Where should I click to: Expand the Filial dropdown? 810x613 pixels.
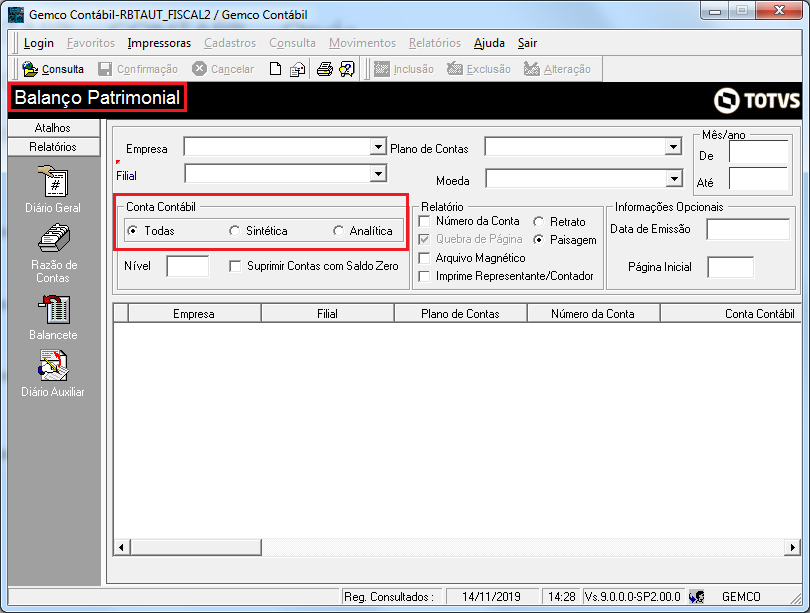coord(378,174)
